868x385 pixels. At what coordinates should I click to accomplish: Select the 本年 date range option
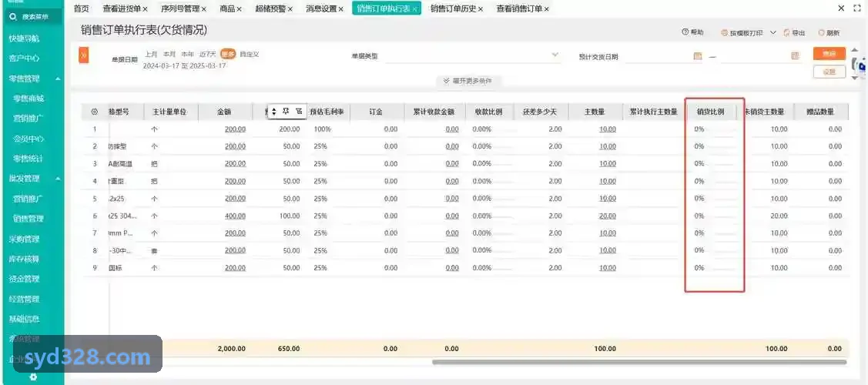[x=188, y=54]
